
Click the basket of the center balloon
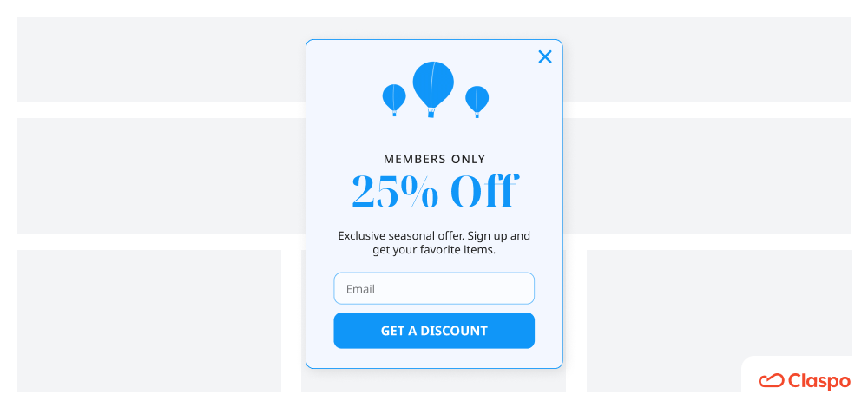[x=431, y=113]
